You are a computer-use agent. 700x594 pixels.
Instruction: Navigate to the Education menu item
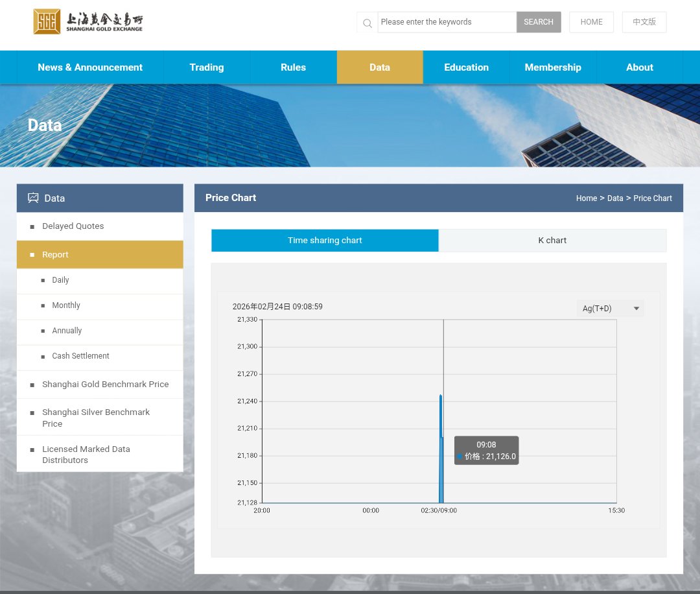point(466,67)
